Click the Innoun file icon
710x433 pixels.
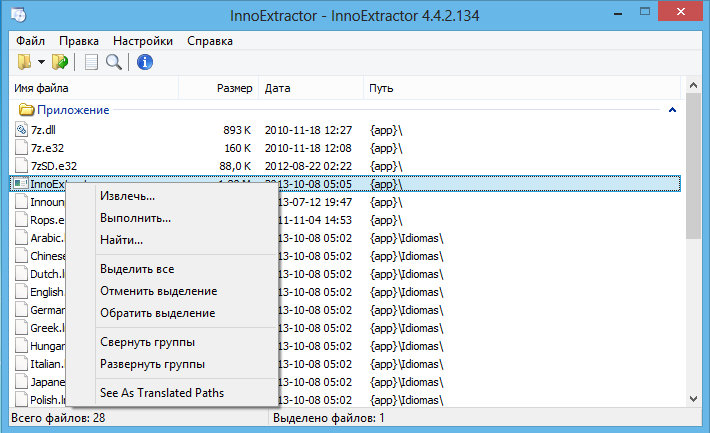click(21, 202)
